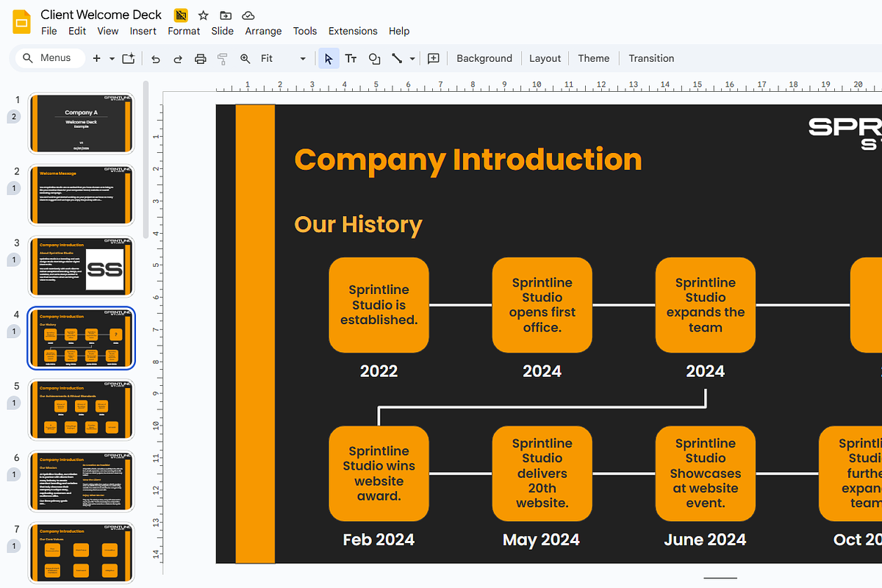Open the File menu
Image resolution: width=882 pixels, height=588 pixels.
pyautogui.click(x=49, y=31)
